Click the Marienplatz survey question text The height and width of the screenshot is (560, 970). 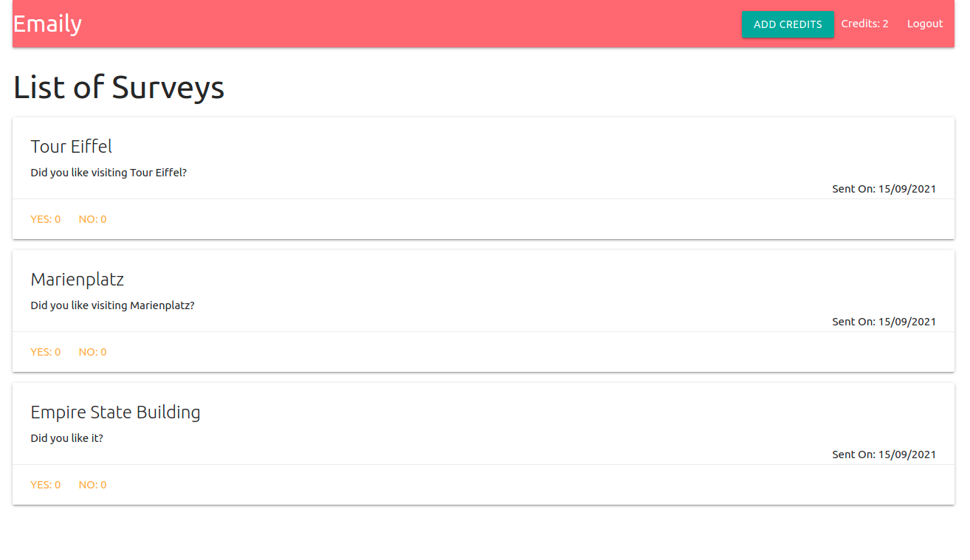pyautogui.click(x=112, y=305)
